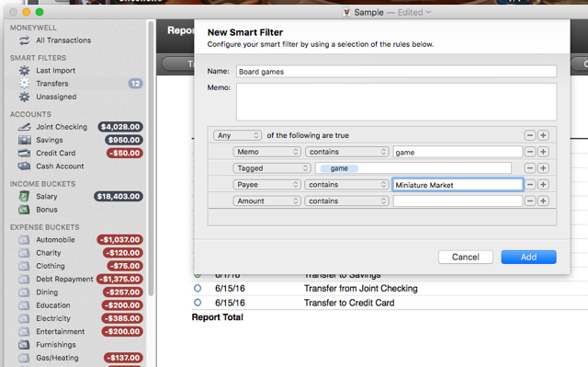The width and height of the screenshot is (588, 367).
Task: Select the Last Import smart filter gear icon
Action: click(25, 71)
